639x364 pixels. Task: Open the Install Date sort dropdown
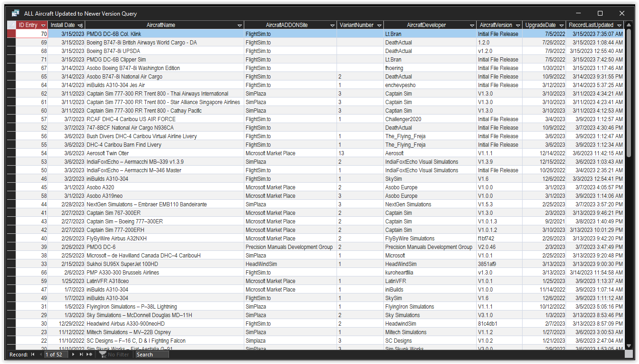coord(80,25)
